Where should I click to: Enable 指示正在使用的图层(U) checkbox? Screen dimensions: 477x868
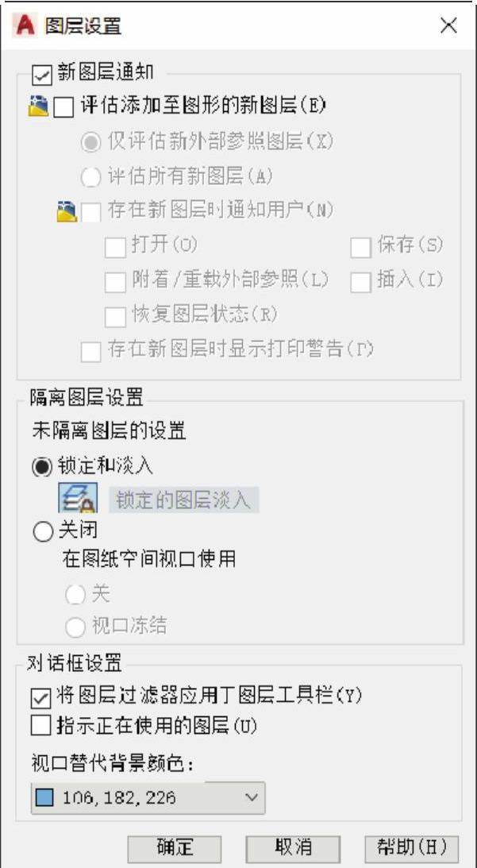tap(41, 726)
